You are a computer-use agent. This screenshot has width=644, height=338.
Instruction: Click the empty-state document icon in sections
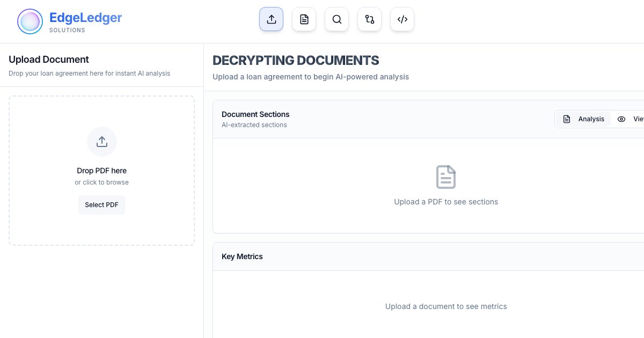pos(446,177)
